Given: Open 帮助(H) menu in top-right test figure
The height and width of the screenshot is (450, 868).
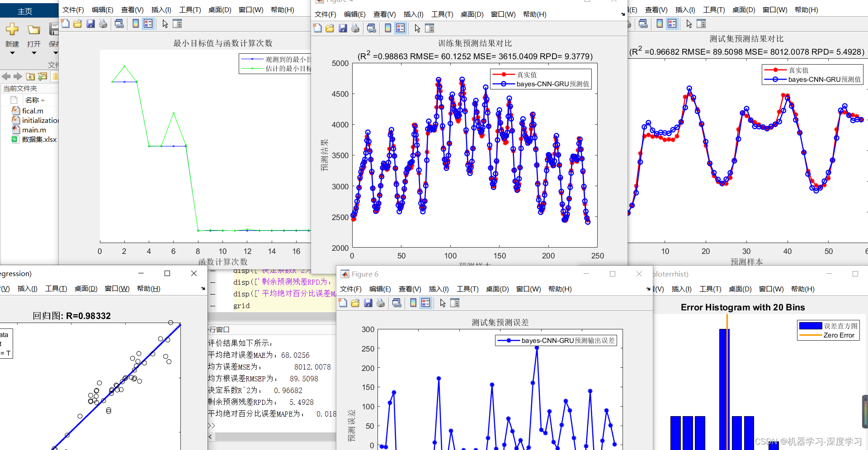Looking at the screenshot, I should pyautogui.click(x=807, y=9).
